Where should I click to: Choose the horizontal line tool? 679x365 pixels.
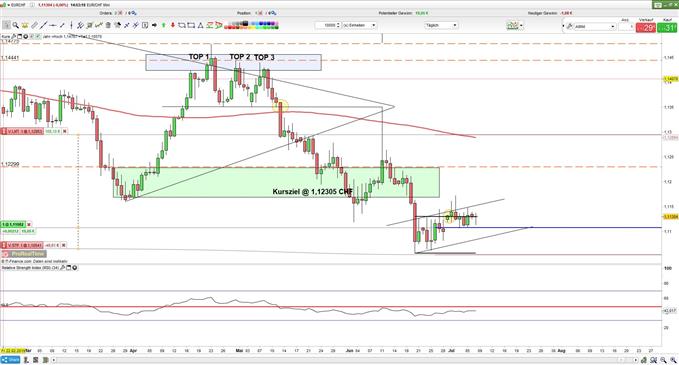tap(53, 26)
